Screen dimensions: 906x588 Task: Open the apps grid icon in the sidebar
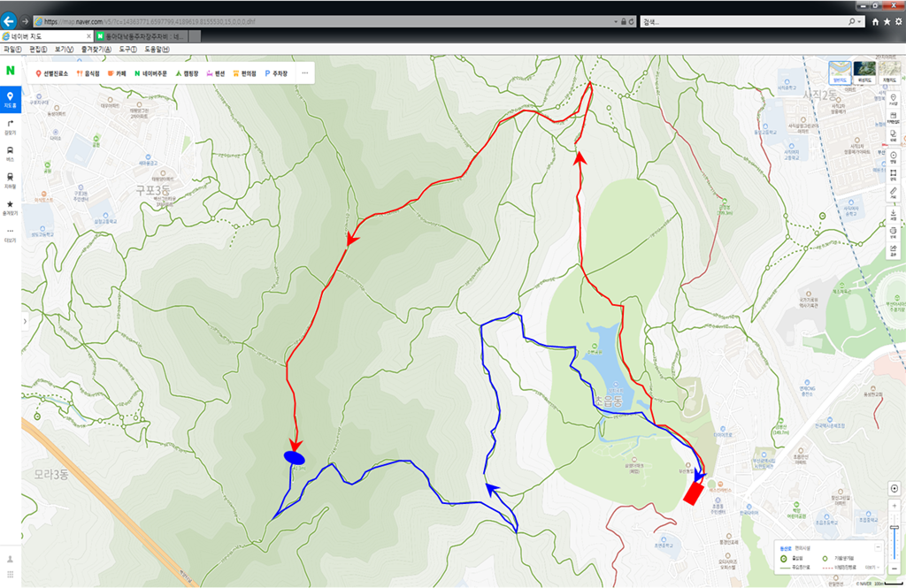click(10, 574)
